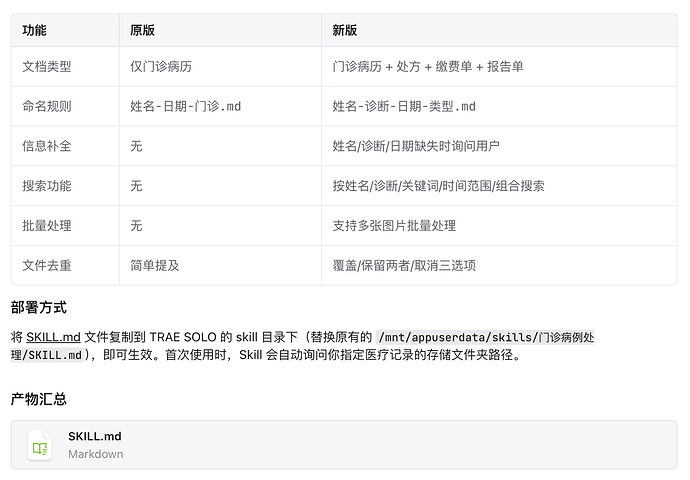690x480 pixels.
Task: Select the 支持多张图片批量处理 cell
Action: coord(394,226)
